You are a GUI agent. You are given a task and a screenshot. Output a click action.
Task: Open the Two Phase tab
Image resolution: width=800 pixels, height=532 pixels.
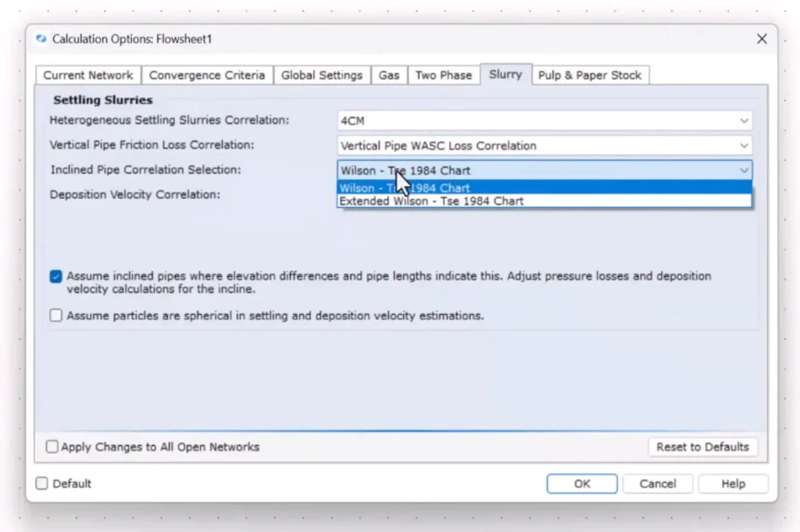coord(443,75)
